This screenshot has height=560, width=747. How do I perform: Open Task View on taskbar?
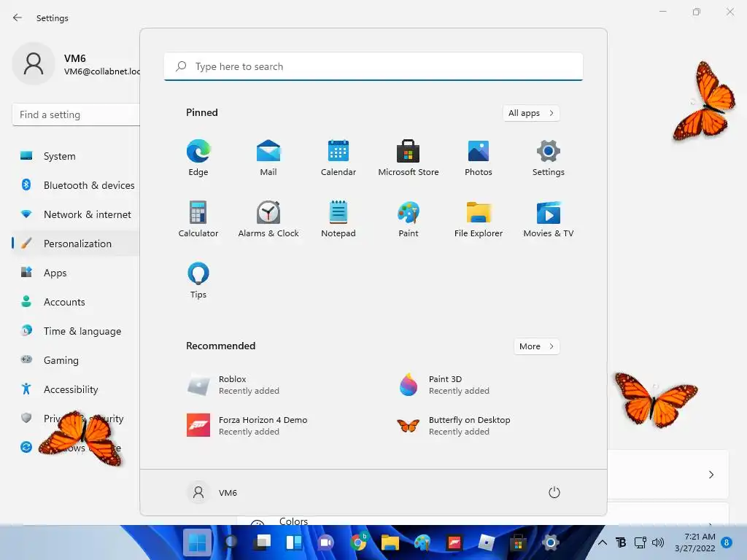262,542
